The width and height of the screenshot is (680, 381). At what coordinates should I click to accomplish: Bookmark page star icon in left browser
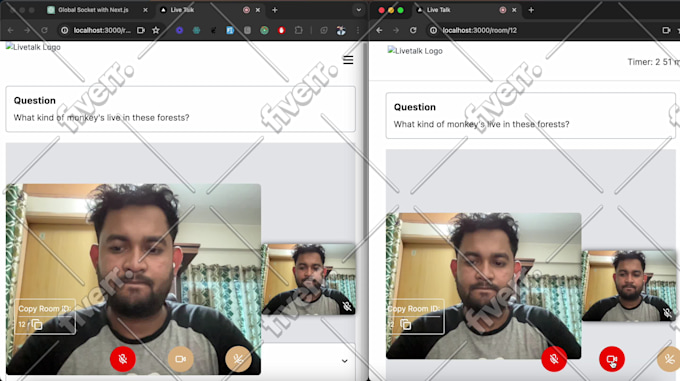pyautogui.click(x=156, y=30)
